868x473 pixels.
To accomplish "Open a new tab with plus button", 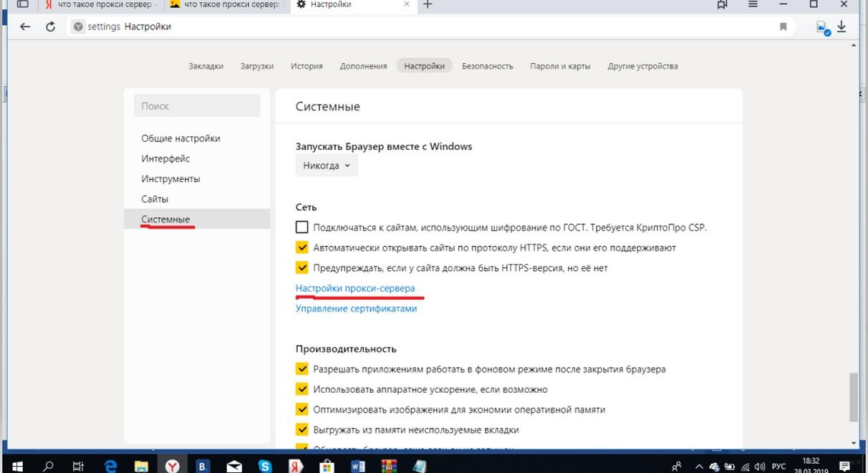I will (x=428, y=4).
